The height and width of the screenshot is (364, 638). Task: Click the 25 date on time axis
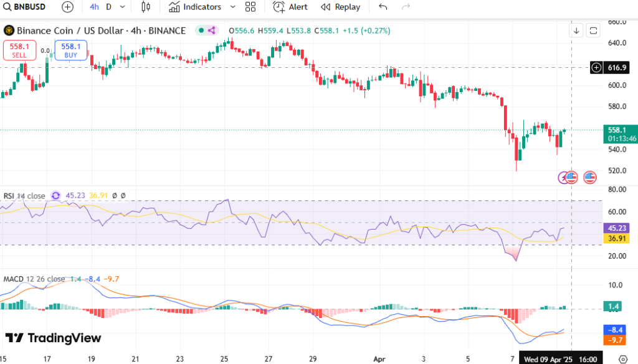(x=224, y=359)
